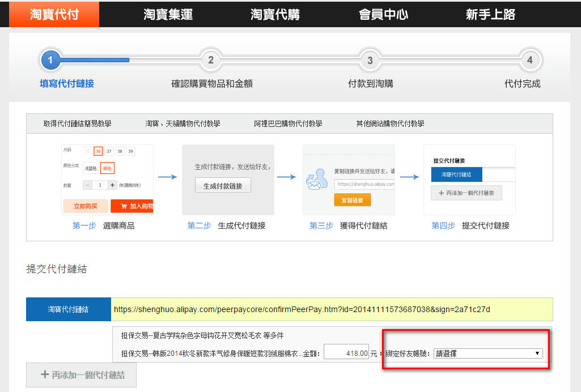Open the 綁定好友帳號 請選擇 dropdown
This screenshot has height=392, width=581.
pyautogui.click(x=488, y=353)
